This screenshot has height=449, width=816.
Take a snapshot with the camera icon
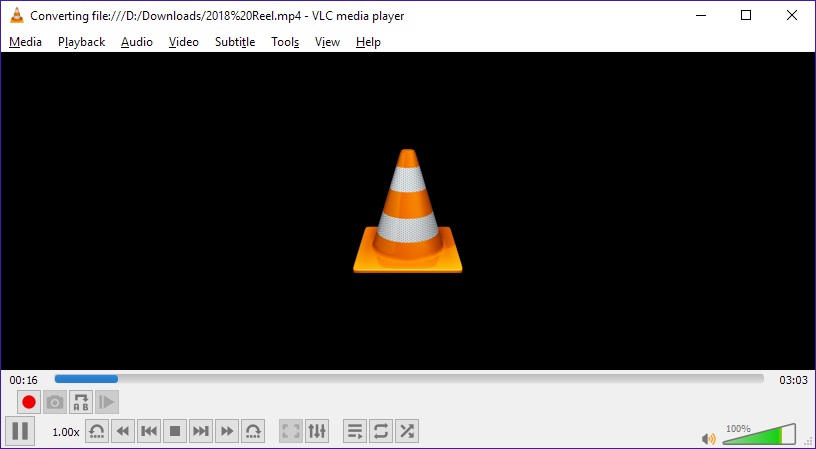click(x=55, y=402)
